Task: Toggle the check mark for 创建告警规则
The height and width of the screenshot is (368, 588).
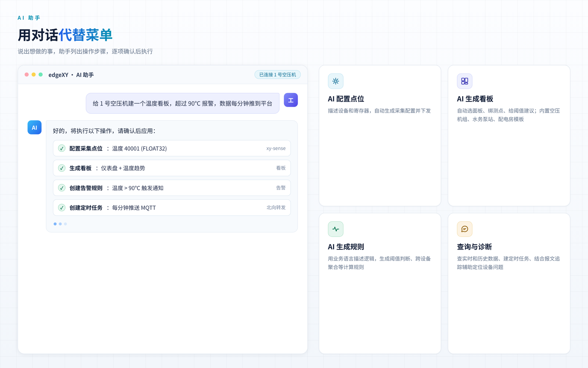Action: coord(62,188)
